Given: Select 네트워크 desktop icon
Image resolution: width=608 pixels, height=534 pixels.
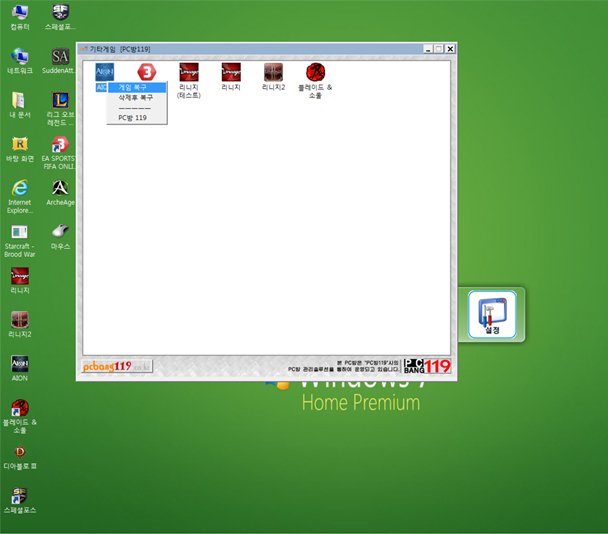Looking at the screenshot, I should click(20, 61).
